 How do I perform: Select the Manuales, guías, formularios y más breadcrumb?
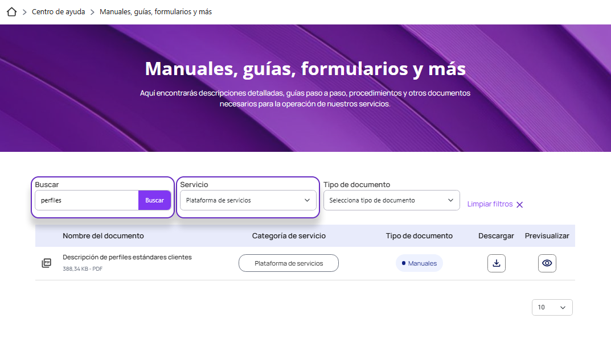click(155, 11)
